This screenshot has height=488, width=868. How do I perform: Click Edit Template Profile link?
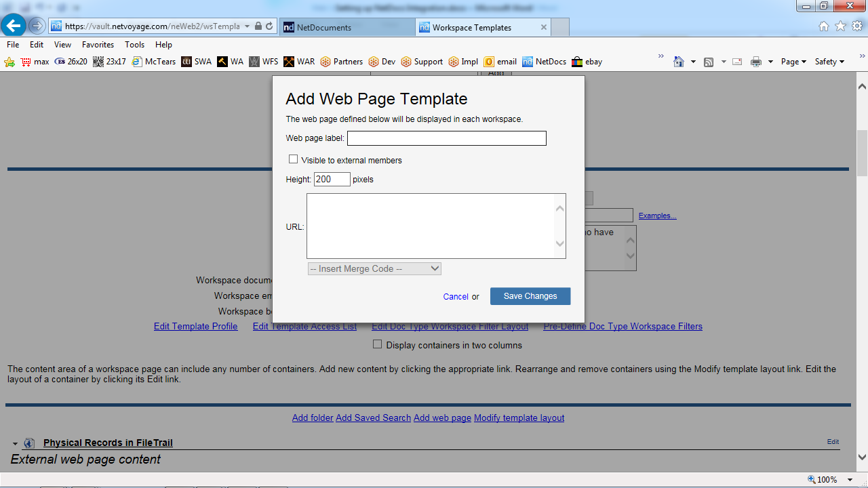click(x=196, y=326)
